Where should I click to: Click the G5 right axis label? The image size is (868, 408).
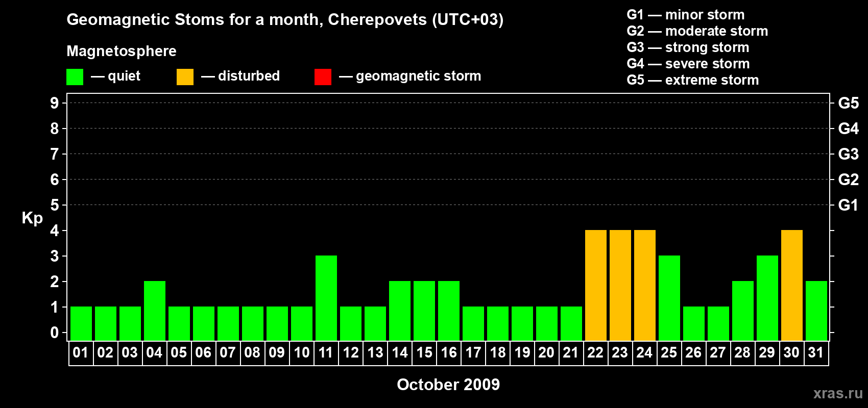[x=849, y=103]
